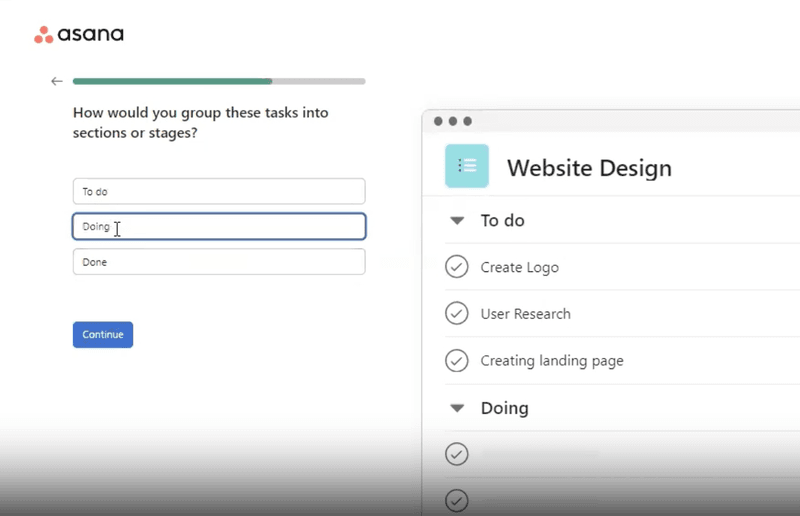The width and height of the screenshot is (800, 516).
Task: Open the Create Logo task name
Action: 519,267
